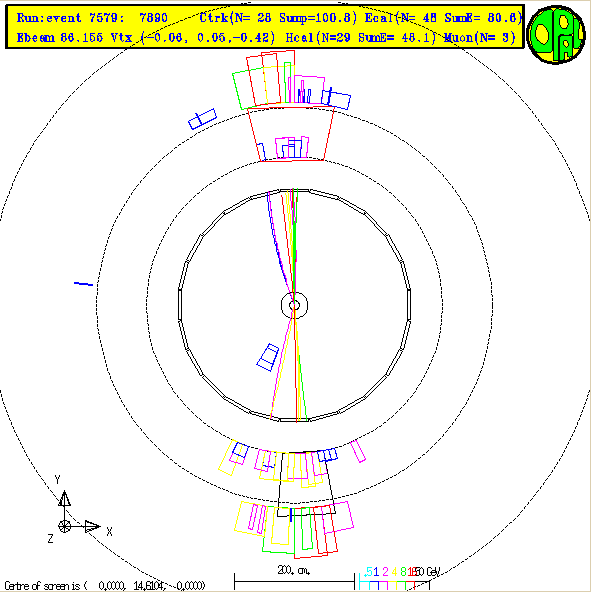Click the X axis arrow indicator
The image size is (591, 592).
(x=92, y=526)
